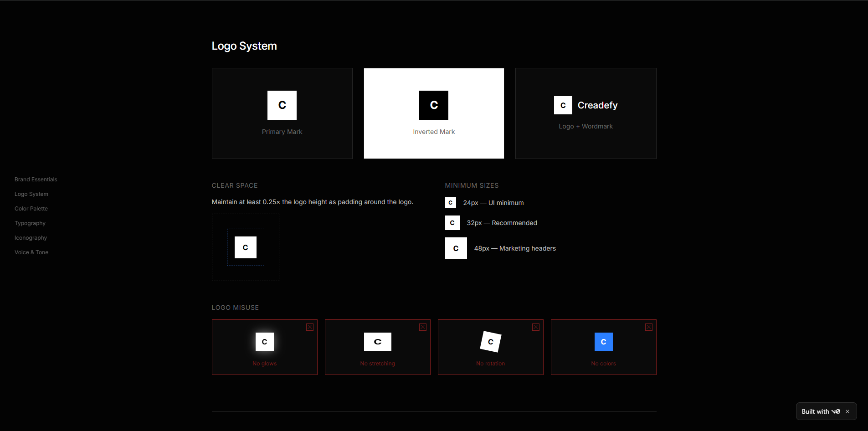Click the Logo System heading
The image size is (868, 431).
click(x=244, y=46)
